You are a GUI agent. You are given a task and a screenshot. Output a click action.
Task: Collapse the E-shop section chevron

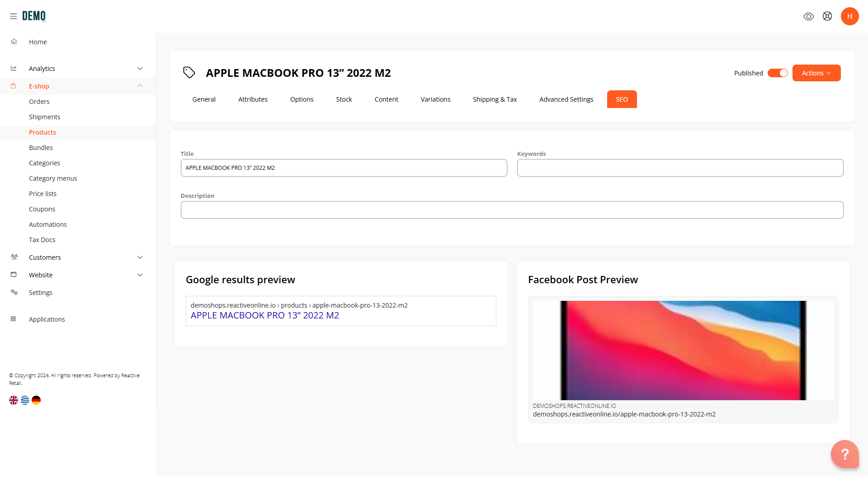pyautogui.click(x=140, y=86)
